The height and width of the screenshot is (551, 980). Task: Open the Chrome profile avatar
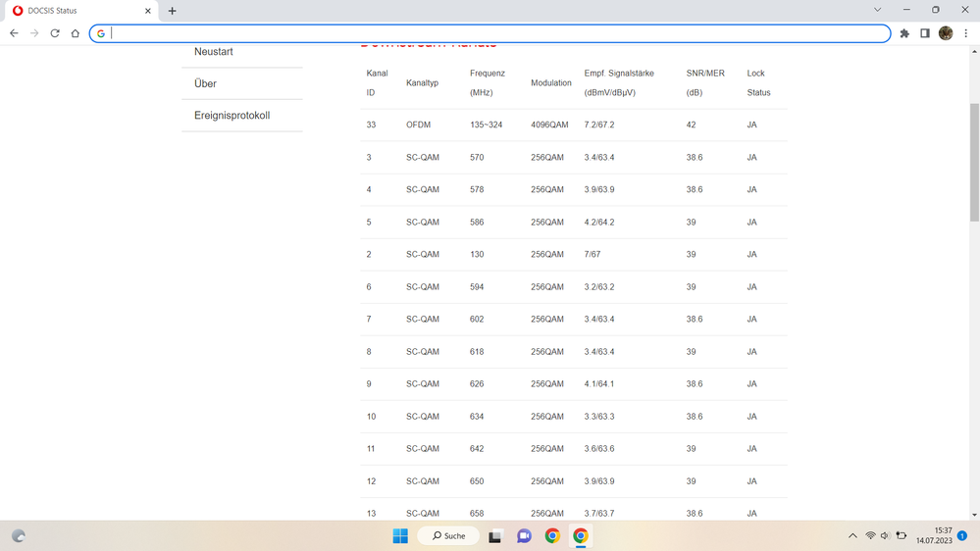[946, 33]
